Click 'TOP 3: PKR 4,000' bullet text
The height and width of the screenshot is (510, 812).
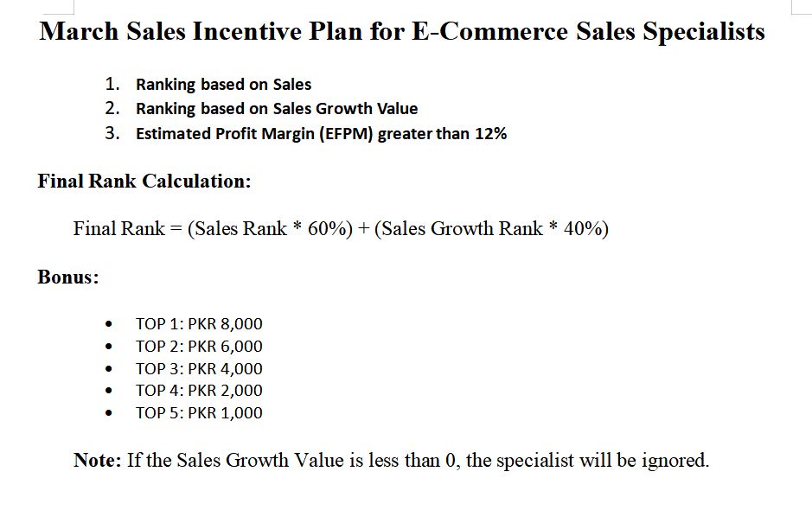click(199, 368)
